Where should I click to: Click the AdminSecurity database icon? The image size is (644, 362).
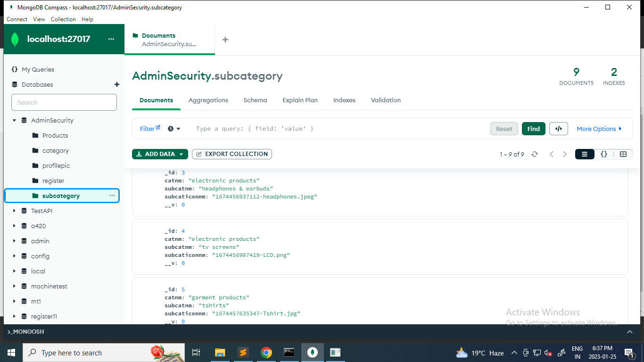click(x=24, y=120)
